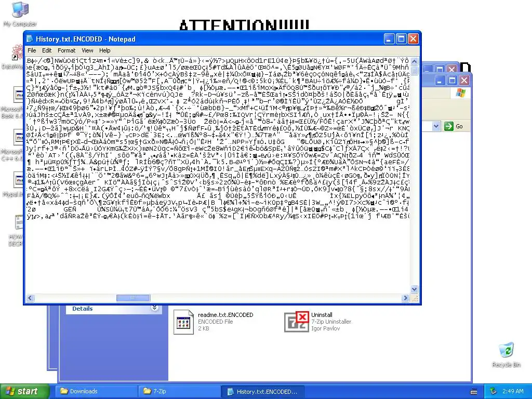Switch to Downloads taskbar button

click(x=96, y=391)
